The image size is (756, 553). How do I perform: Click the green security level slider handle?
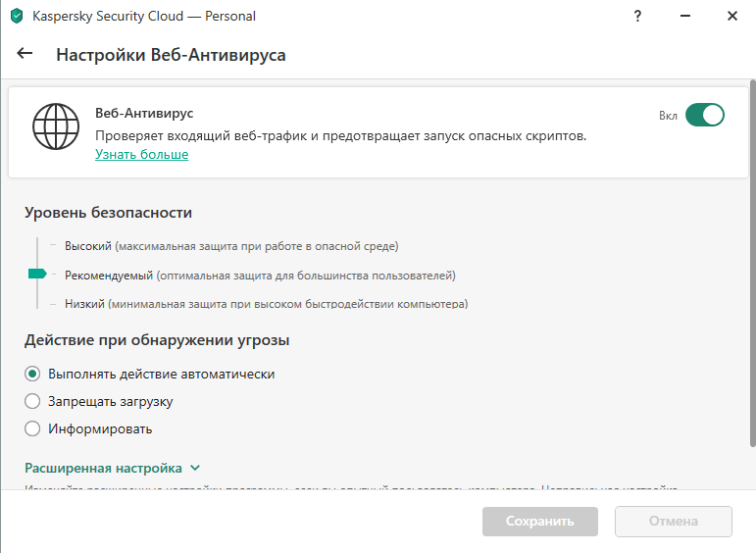pos(37,275)
